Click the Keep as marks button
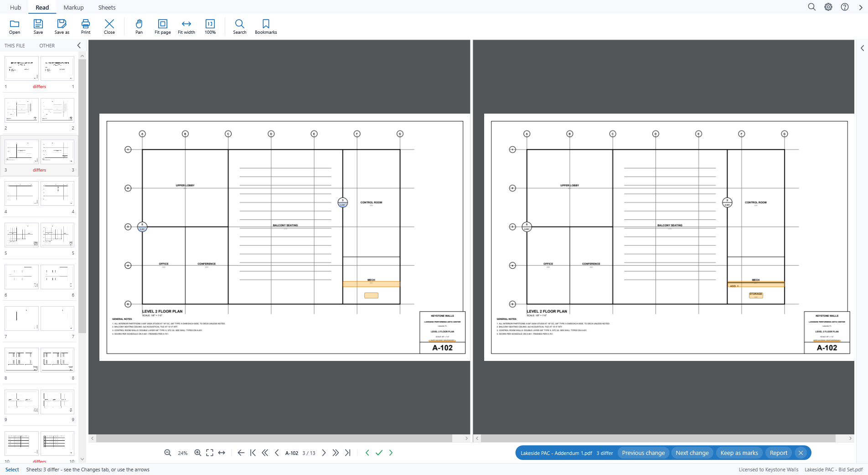868x475 pixels. click(739, 453)
